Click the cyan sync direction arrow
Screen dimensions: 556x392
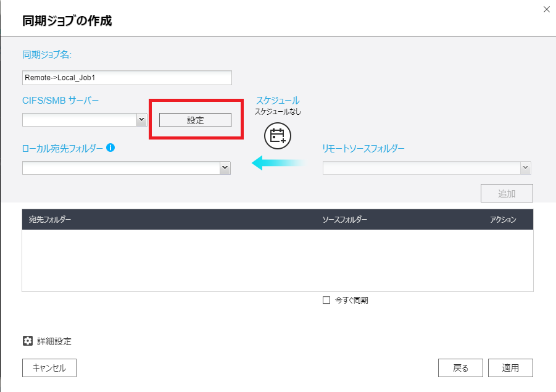point(278,164)
